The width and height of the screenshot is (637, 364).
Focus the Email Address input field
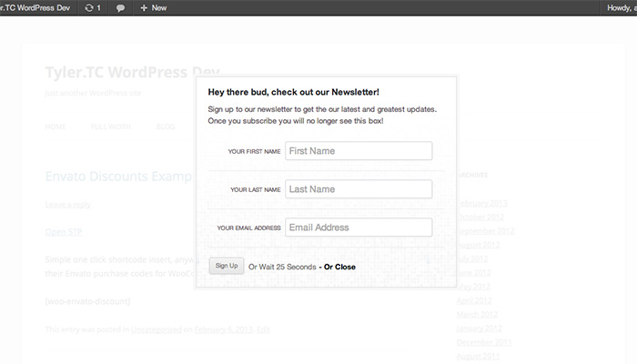coord(359,227)
